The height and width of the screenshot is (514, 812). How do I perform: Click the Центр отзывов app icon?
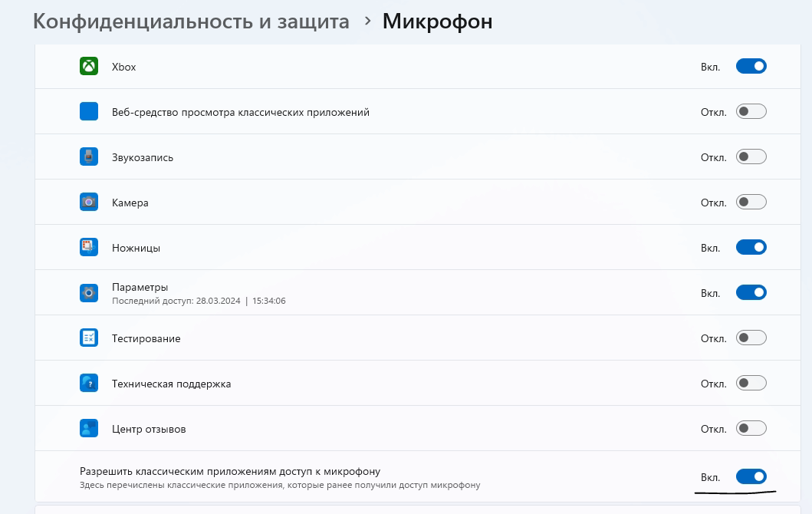click(x=89, y=429)
